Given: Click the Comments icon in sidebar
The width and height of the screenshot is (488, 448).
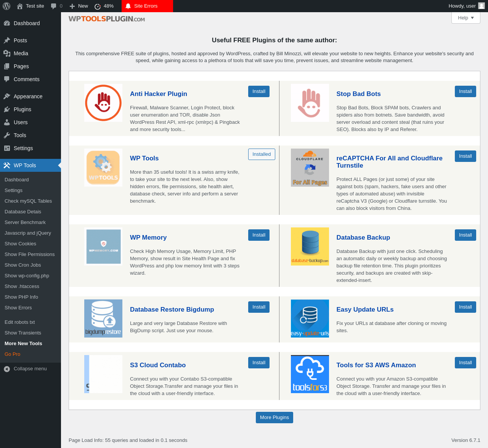Looking at the screenshot, I should [7, 79].
